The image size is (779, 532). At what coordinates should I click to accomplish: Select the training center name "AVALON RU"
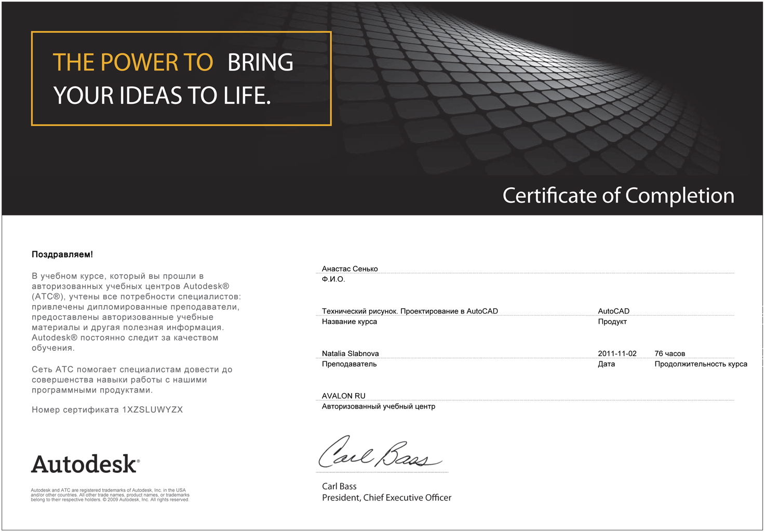pos(344,395)
